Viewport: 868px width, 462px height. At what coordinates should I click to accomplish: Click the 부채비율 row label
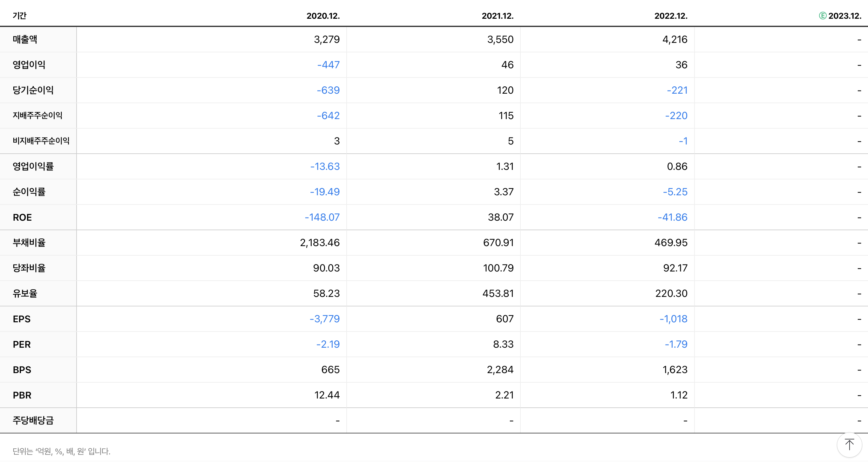click(29, 243)
